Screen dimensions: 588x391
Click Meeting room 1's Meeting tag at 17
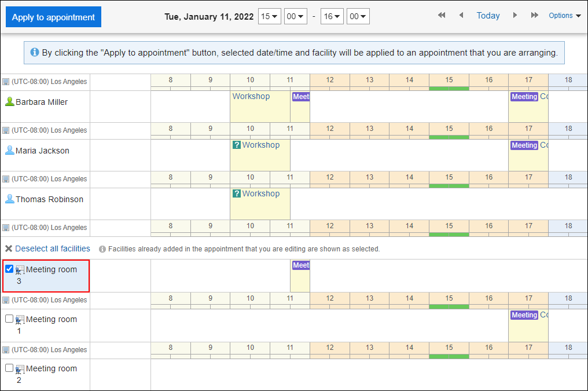pyautogui.click(x=524, y=315)
